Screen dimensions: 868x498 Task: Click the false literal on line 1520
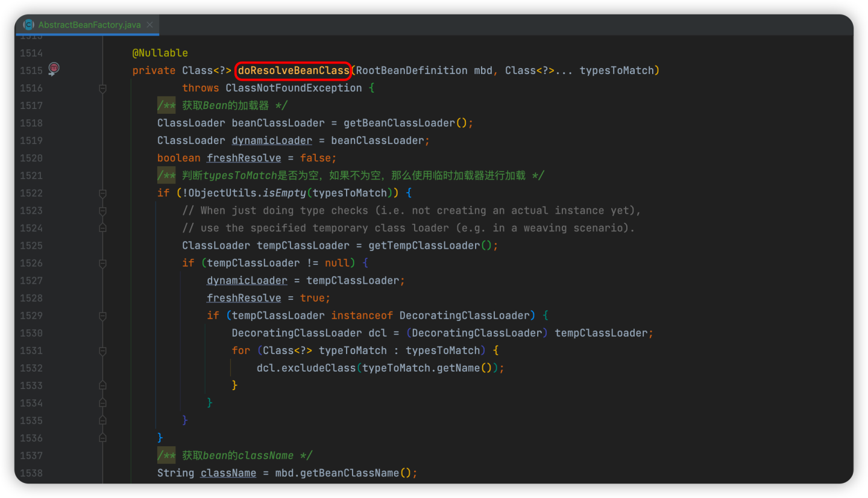(x=315, y=158)
